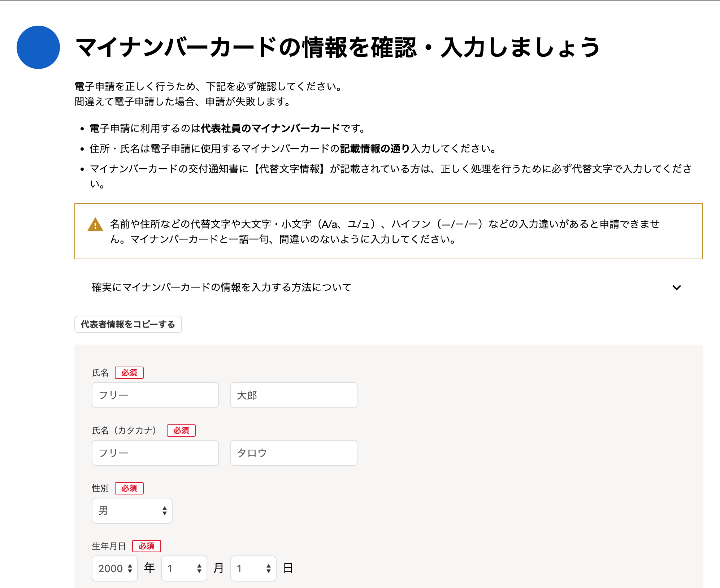Click the yellow warning triangle icon

pos(95,224)
